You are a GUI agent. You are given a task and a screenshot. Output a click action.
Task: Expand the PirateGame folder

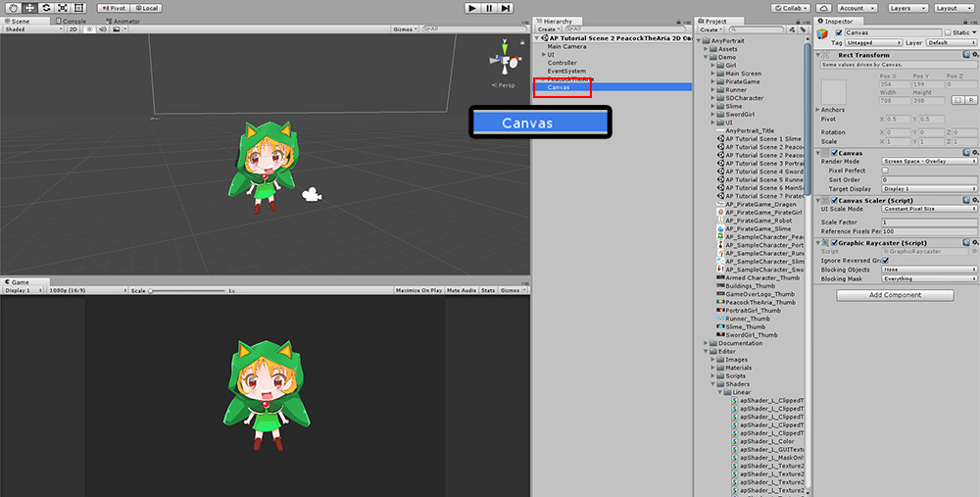(713, 81)
